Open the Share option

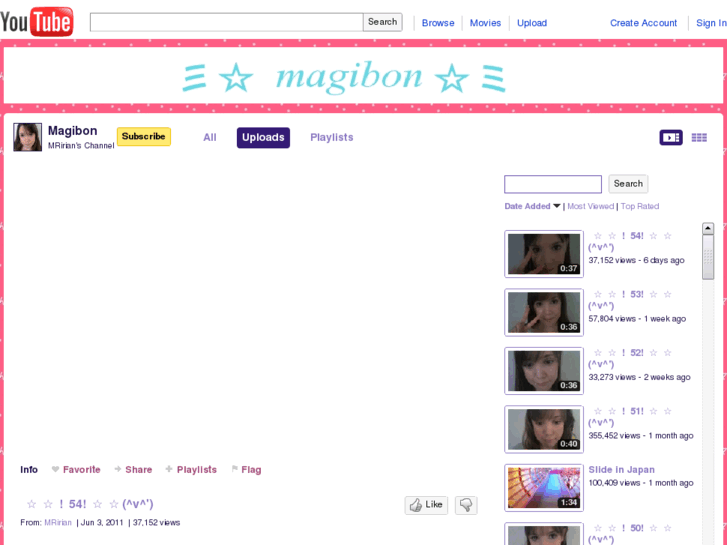133,469
